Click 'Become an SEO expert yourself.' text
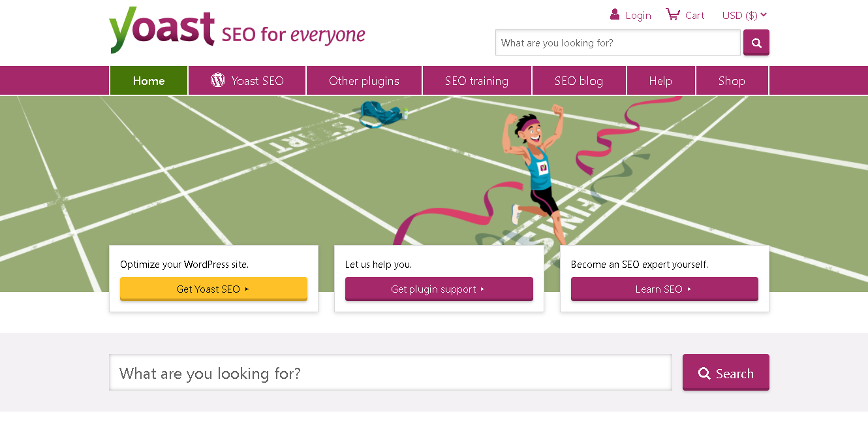The height and width of the screenshot is (422, 868). tap(640, 265)
